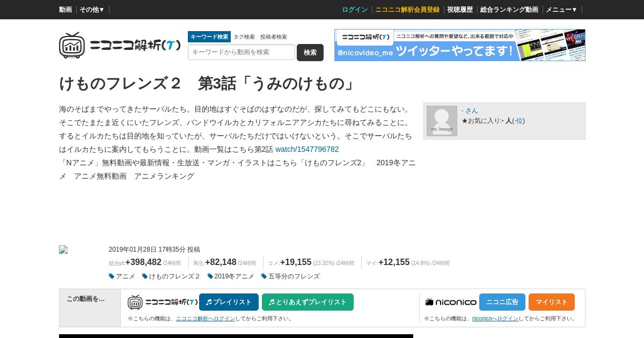Open the 五等分のフレンズ tag
644x338 pixels.
[x=294, y=276]
